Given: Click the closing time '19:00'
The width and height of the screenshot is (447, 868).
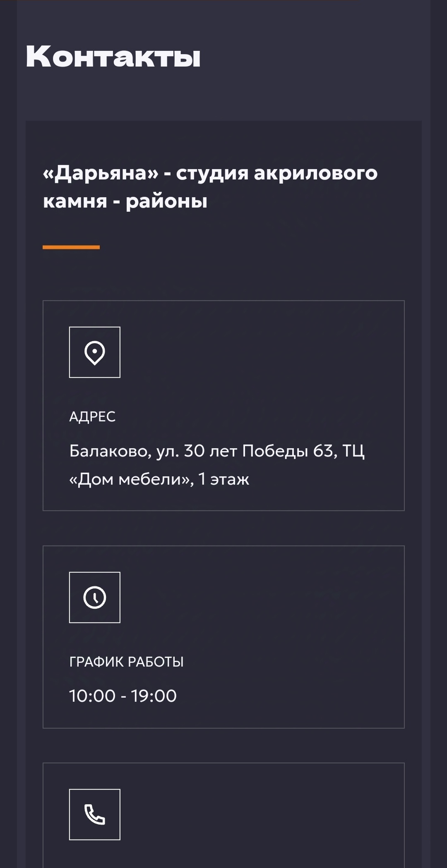Looking at the screenshot, I should point(154,696).
